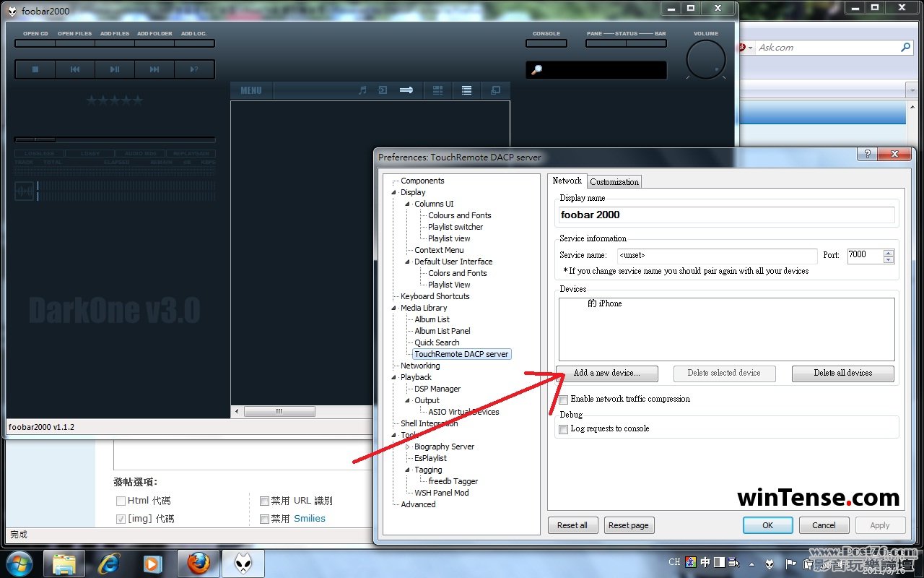924x578 pixels.
Task: Click the ADD FOLDER button
Action: point(154,43)
